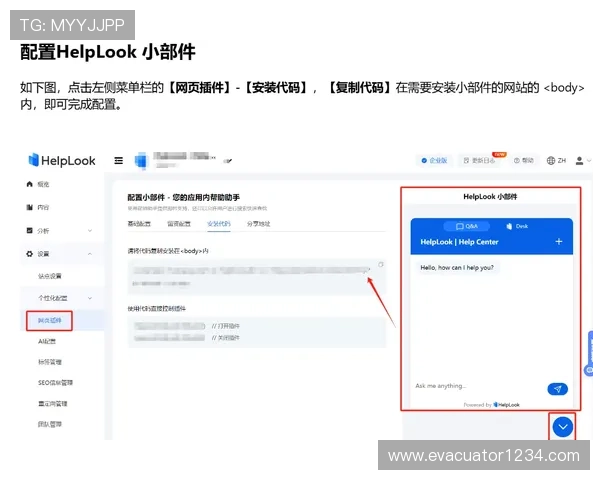The image size is (600, 480).
Task: Open the 帮助 help button
Action: pyautogui.click(x=524, y=161)
